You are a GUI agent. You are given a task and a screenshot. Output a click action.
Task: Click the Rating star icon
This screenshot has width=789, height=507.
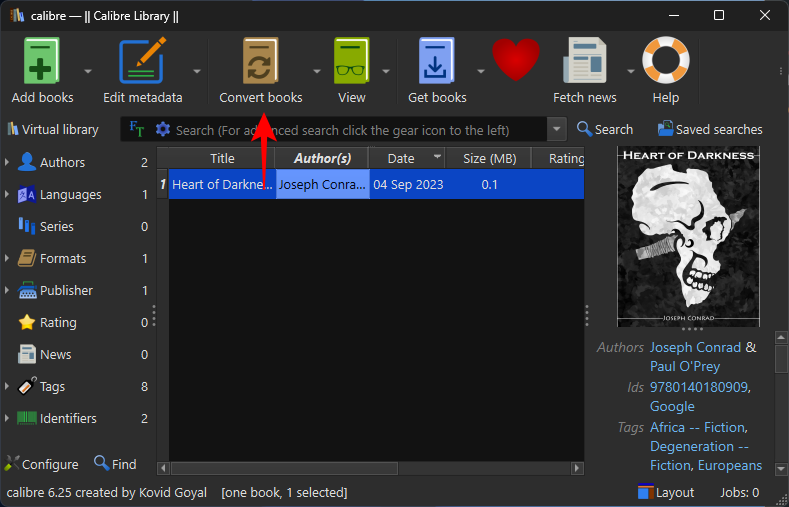click(27, 322)
